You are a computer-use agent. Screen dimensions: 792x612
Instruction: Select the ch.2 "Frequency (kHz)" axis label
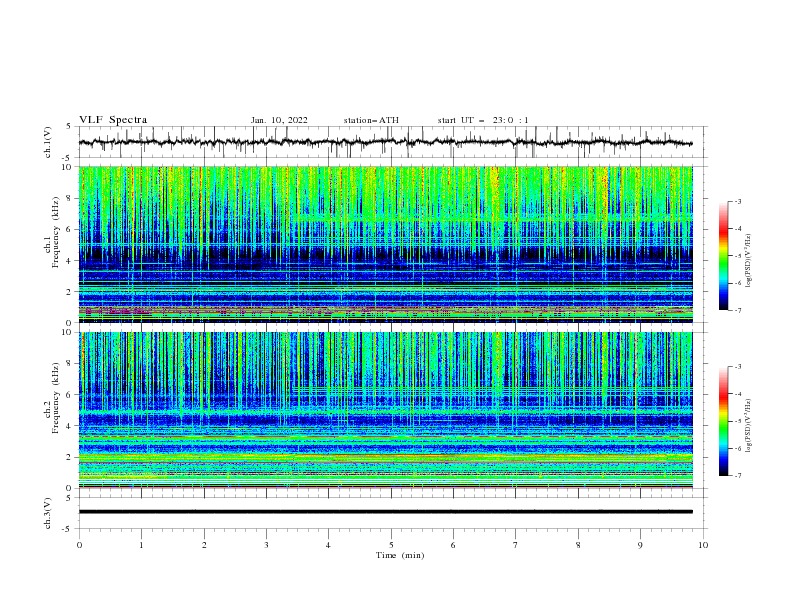click(56, 398)
